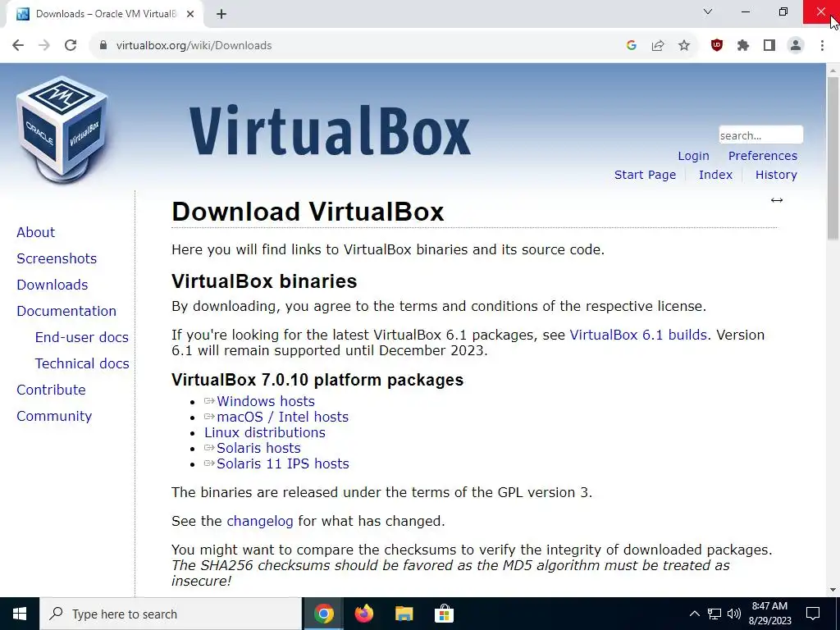
Task: Click the page vertical scrollbar thumb
Action: point(833,158)
